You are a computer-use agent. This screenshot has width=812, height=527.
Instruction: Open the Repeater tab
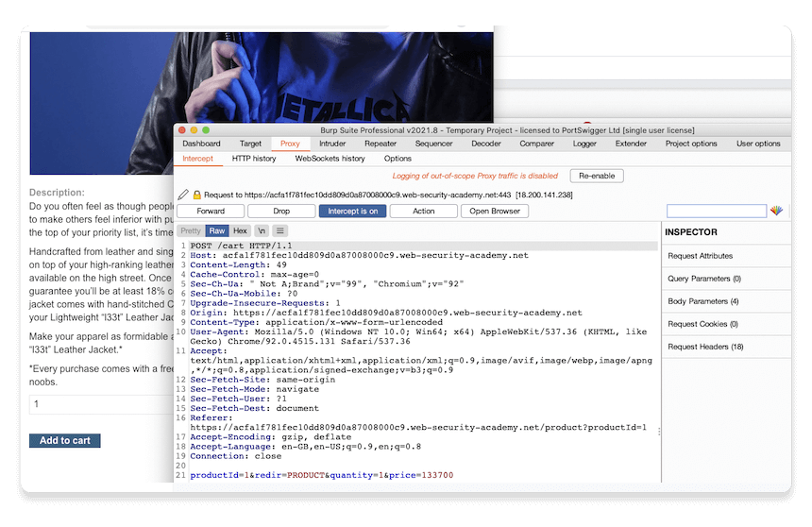coord(381,144)
